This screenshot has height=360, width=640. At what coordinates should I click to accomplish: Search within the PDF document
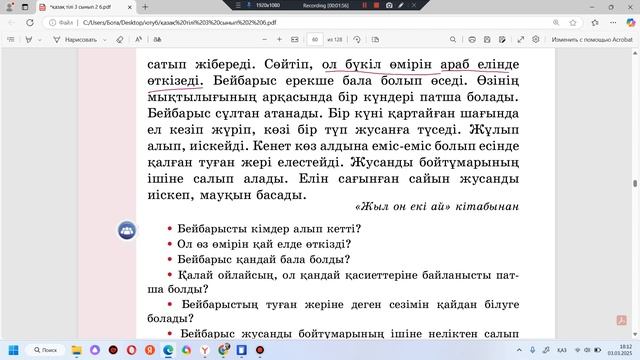[453, 40]
